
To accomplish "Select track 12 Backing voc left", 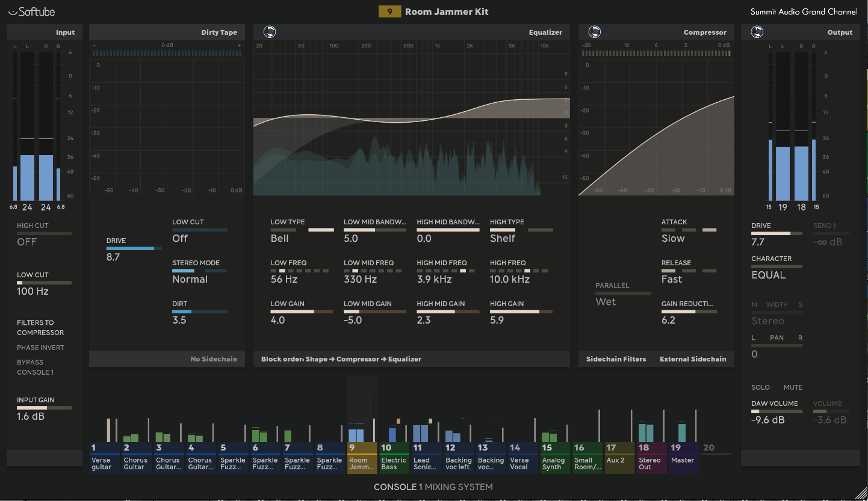I will pyautogui.click(x=458, y=458).
